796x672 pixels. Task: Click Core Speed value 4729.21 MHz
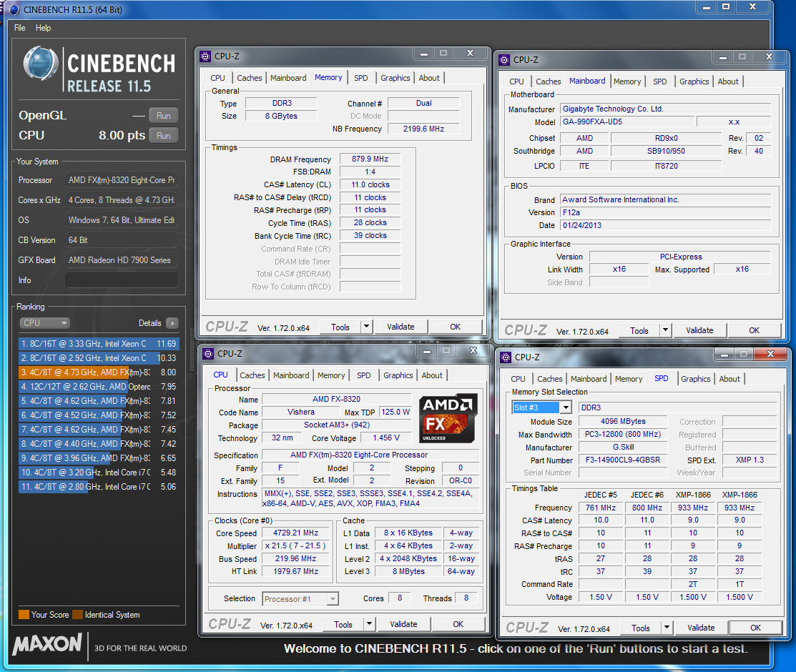[296, 533]
